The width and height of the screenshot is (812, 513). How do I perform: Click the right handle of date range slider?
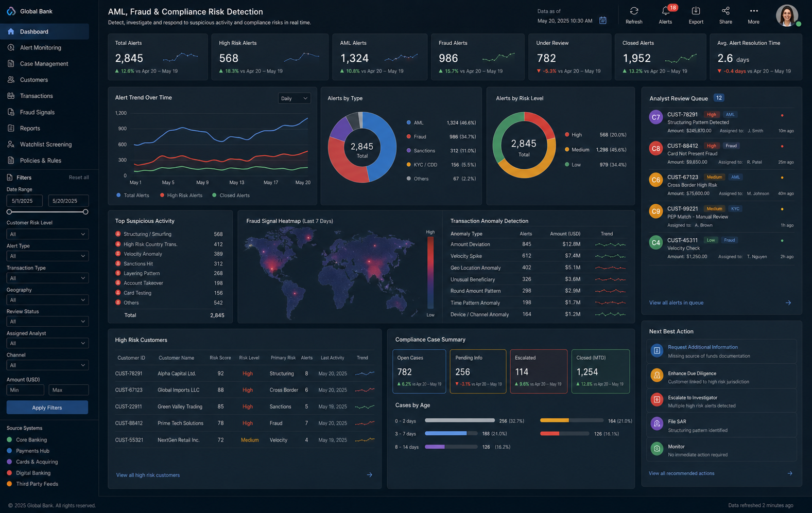coord(85,212)
